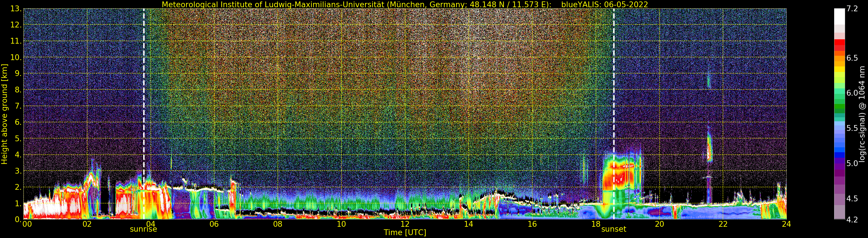Click the red segment of the colorbar
This screenshot has height=238, width=868.
click(839, 45)
